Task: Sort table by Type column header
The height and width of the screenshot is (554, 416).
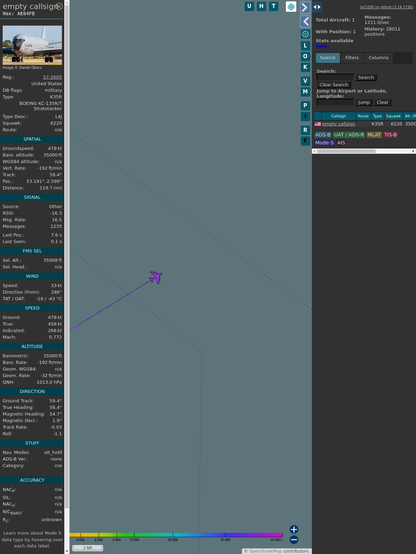Action: 377,116
